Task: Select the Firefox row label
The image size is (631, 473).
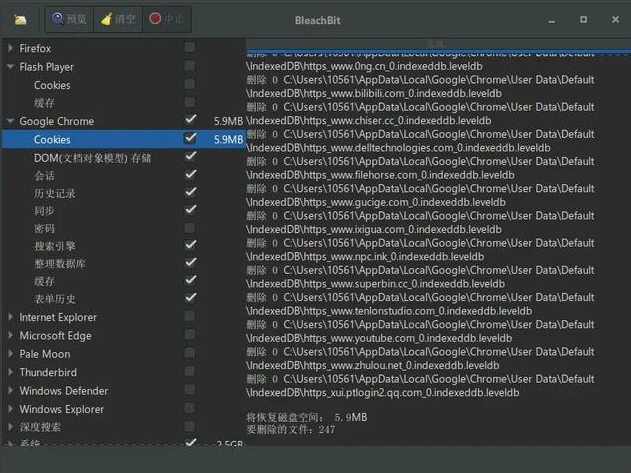Action: 35,48
